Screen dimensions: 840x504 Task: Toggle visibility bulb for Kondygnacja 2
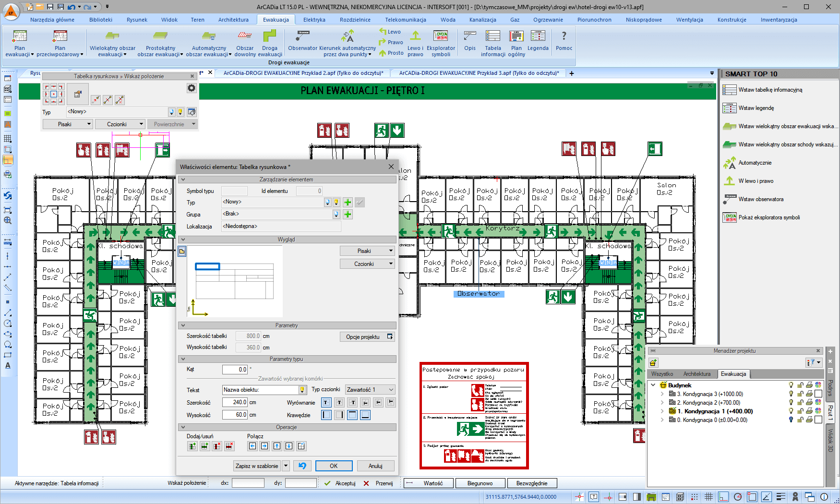point(791,403)
